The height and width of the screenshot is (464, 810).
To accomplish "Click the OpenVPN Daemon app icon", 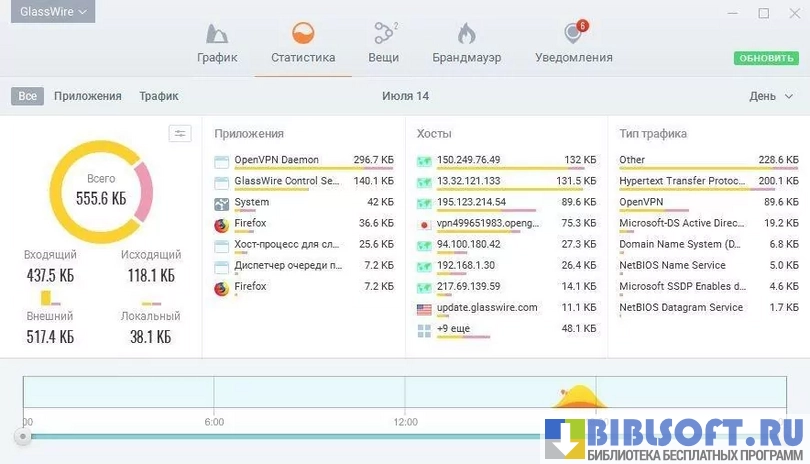I will point(221,161).
